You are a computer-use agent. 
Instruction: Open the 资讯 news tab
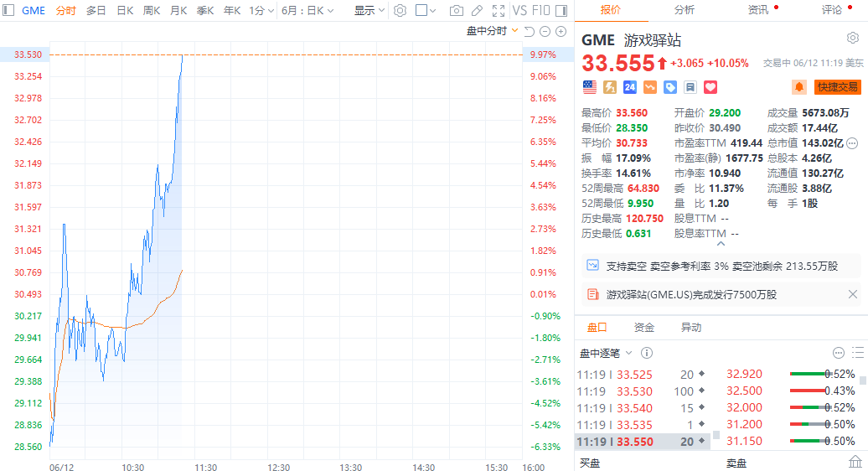(758, 10)
